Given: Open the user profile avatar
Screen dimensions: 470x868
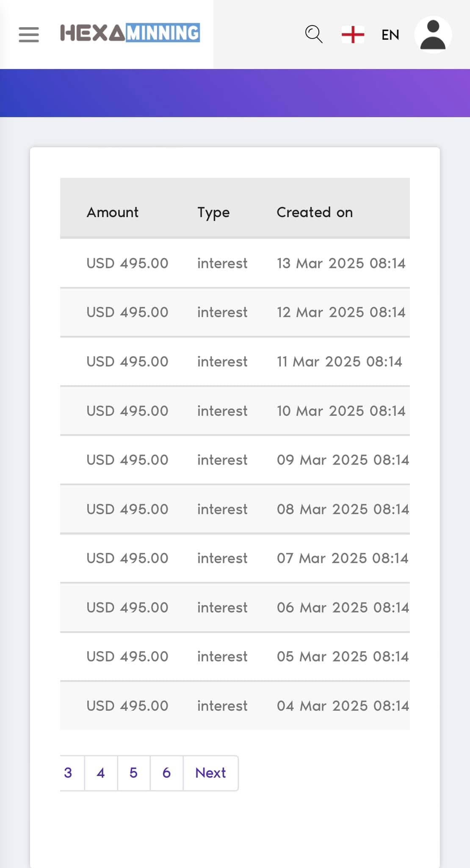Looking at the screenshot, I should [x=433, y=35].
